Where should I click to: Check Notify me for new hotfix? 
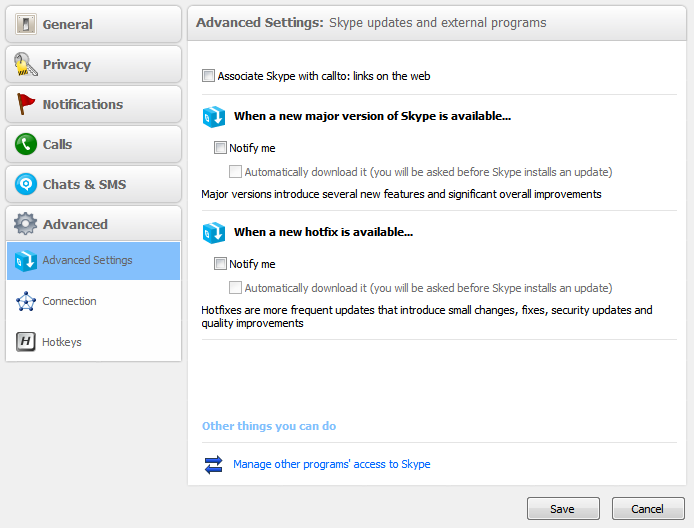point(220,264)
